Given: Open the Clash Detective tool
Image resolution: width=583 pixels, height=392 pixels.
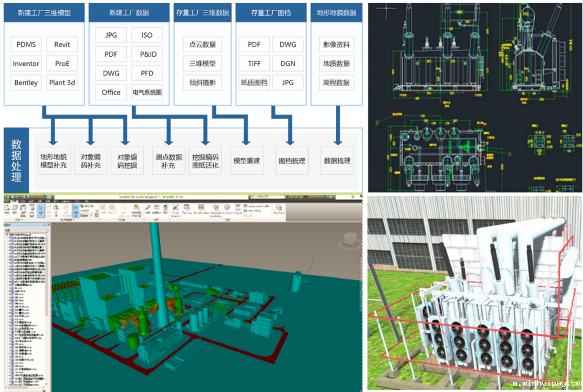Looking at the screenshot, I should click(x=174, y=209).
